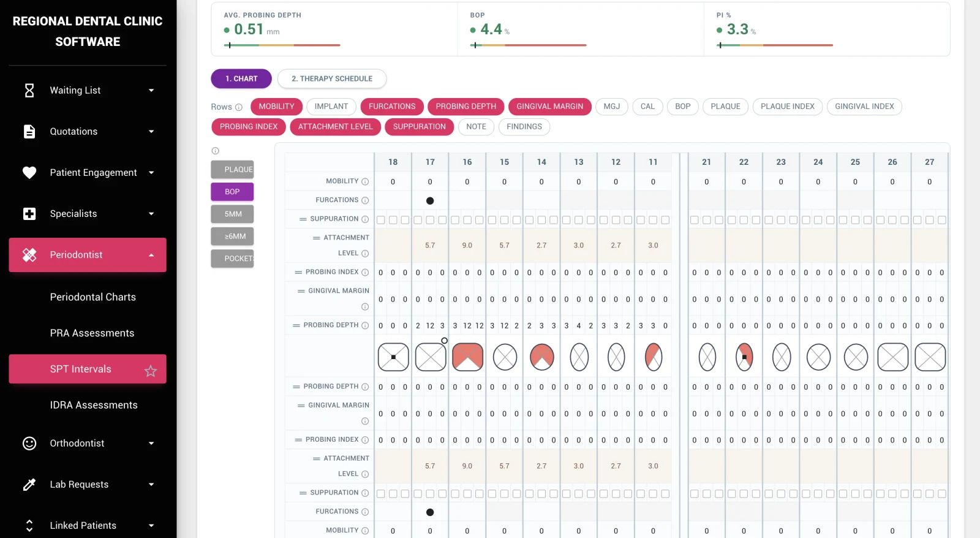Click the PLAQUE mode button
The image size is (980, 538).
pos(232,170)
